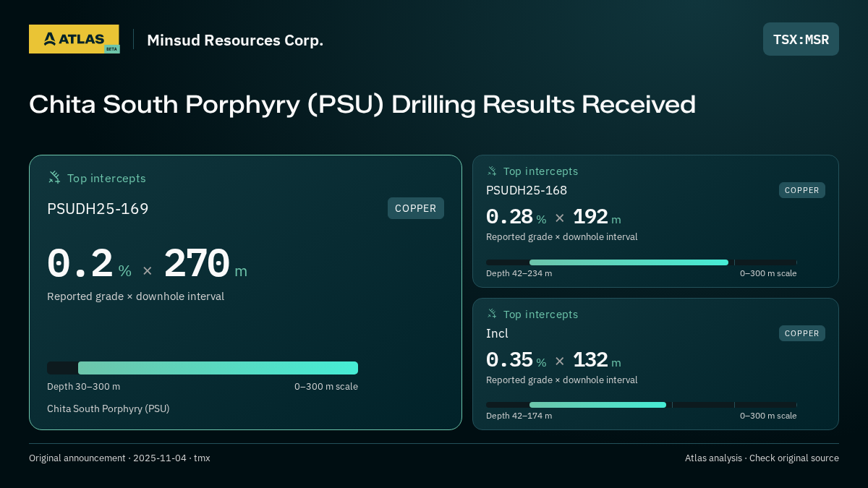Click the Minsud Resources Corp. company name
Viewport: 868px width, 488px height.
[235, 40]
